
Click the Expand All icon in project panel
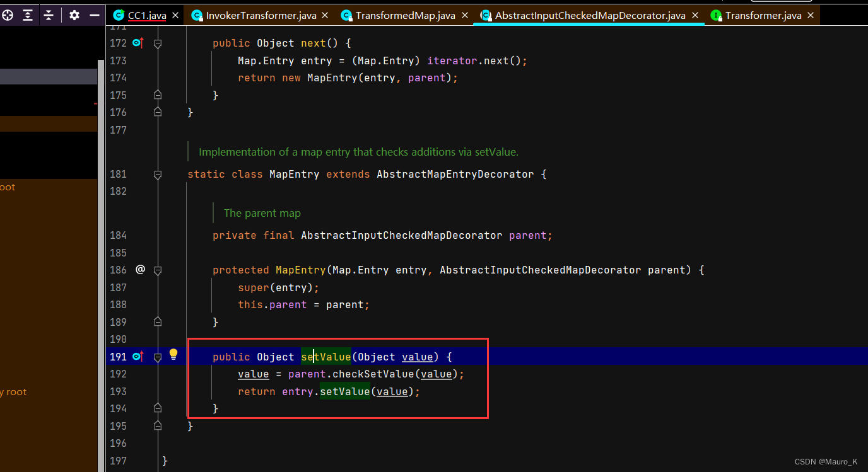[28, 15]
